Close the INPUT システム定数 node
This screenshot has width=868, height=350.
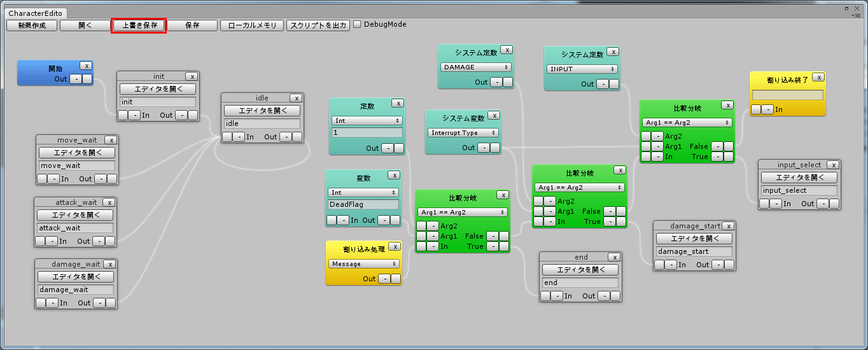pyautogui.click(x=613, y=52)
